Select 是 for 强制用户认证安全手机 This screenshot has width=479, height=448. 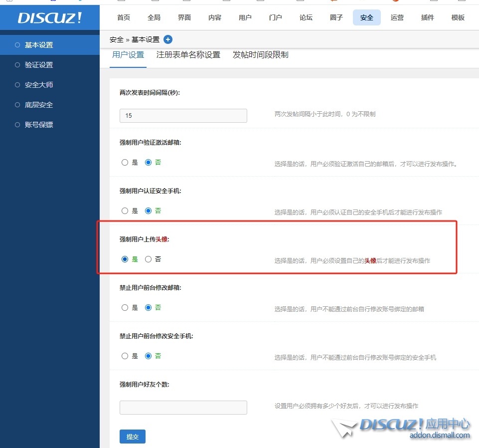tap(125, 211)
